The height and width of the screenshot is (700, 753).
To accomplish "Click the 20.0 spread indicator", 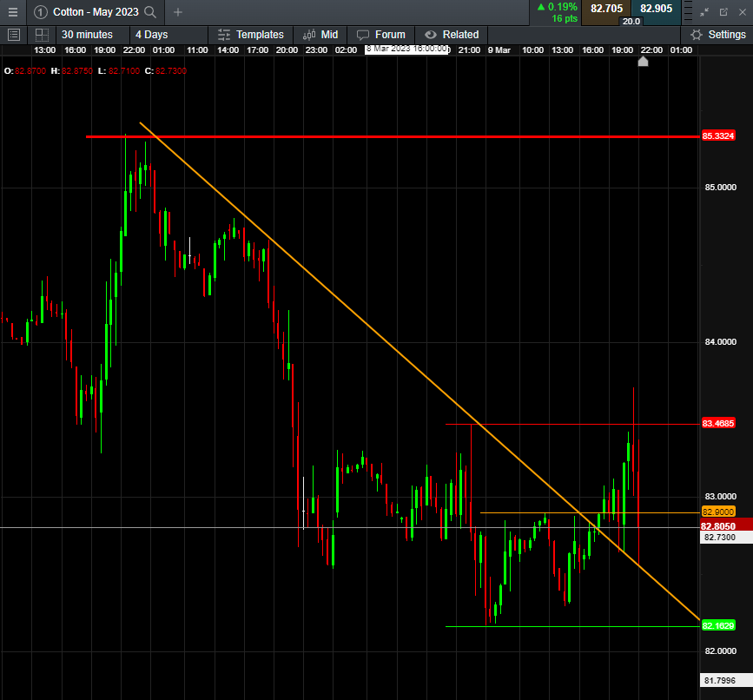I will (x=631, y=21).
